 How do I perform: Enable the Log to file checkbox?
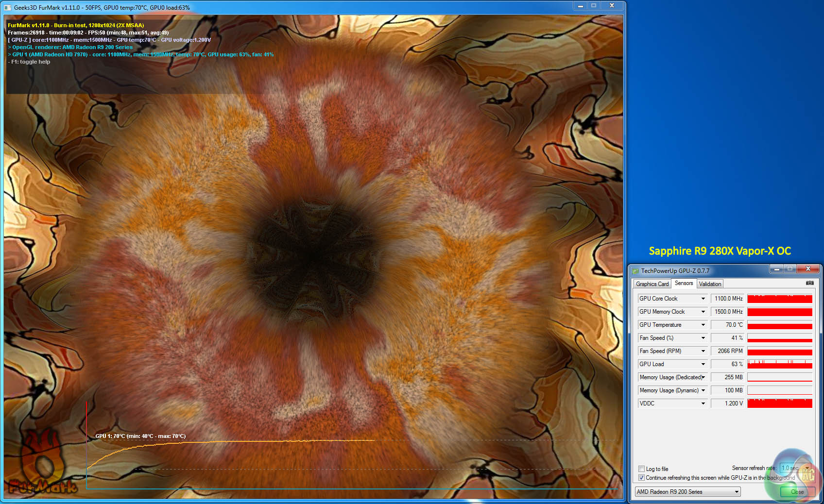coord(641,469)
